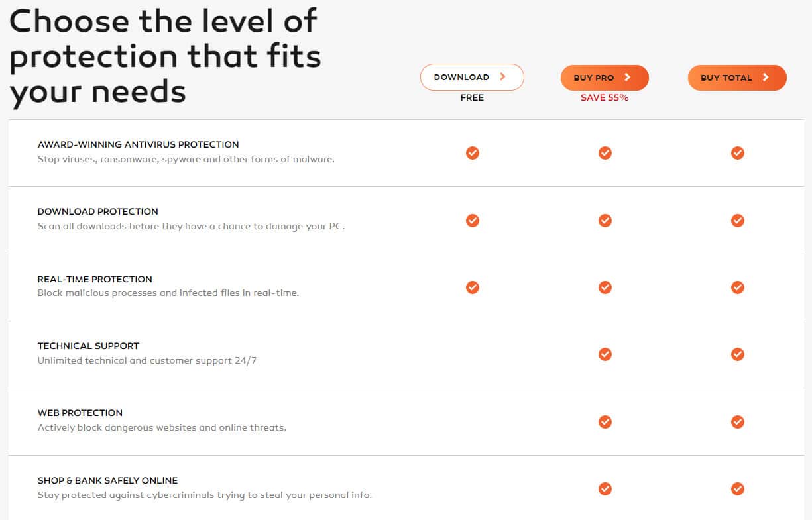812x520 pixels.
Task: Click the Pro column checkmark for Web Protection
Action: point(605,421)
